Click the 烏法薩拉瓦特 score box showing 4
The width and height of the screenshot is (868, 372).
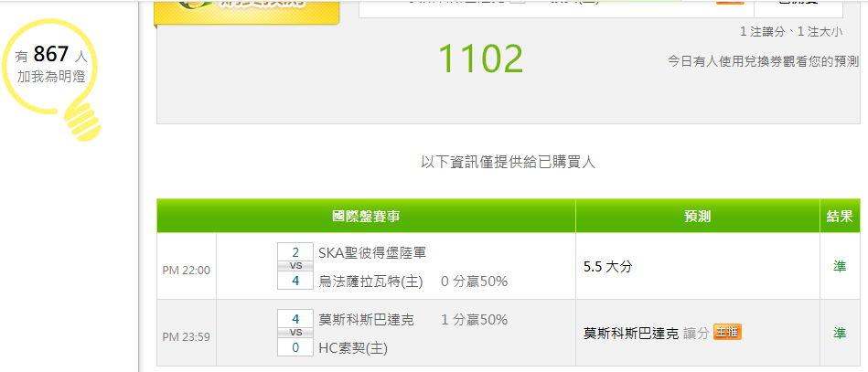(x=295, y=281)
